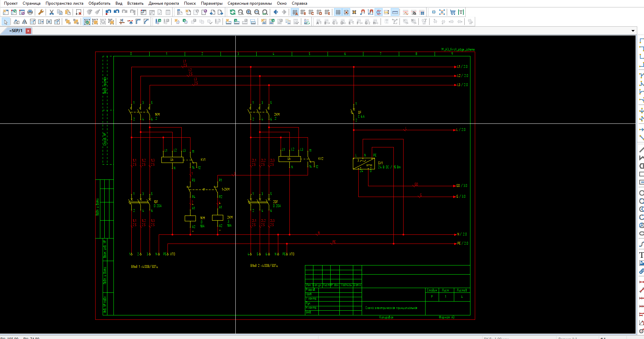
Task: Click the wrench settings icon
Action: (41, 12)
